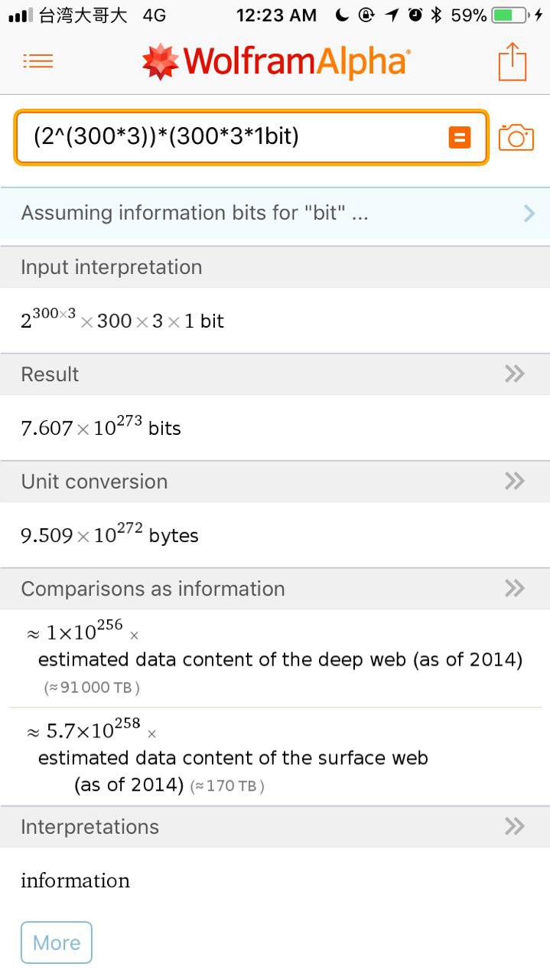Expand the Unit conversion pod arrows
The height and width of the screenshot is (980, 550).
515,481
